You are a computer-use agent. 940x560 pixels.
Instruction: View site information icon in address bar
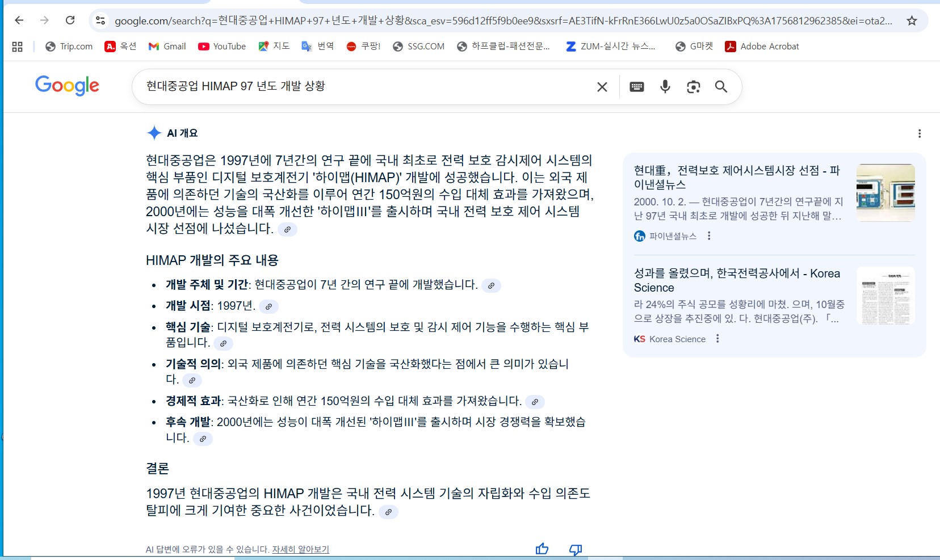tap(100, 20)
